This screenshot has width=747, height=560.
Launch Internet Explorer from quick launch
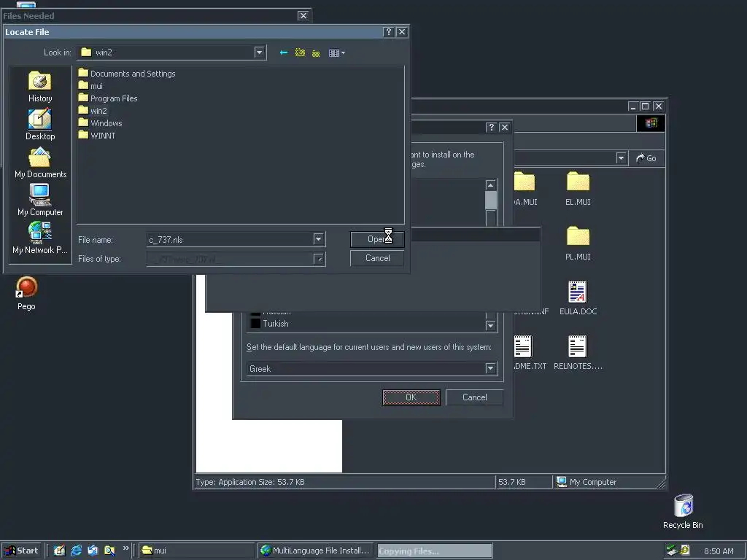tap(76, 551)
